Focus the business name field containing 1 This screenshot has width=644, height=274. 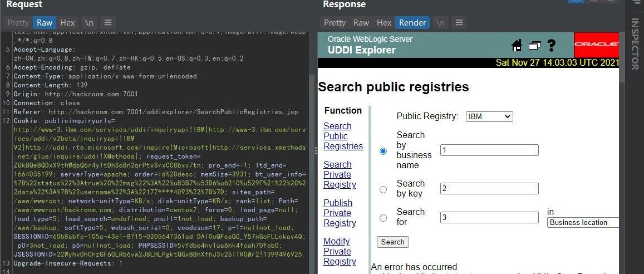(x=489, y=150)
